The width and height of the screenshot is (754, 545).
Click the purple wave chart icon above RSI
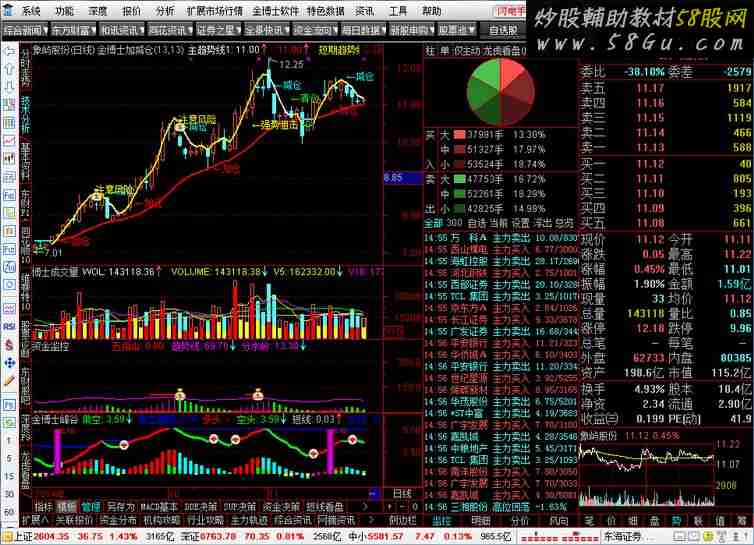click(x=9, y=308)
